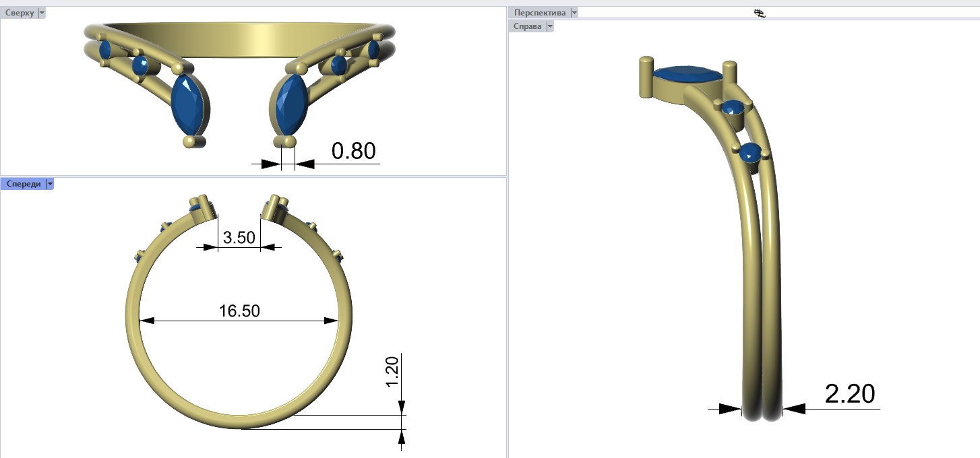Switch to the Справа viewport title
The height and width of the screenshot is (458, 980).
coord(528,26)
